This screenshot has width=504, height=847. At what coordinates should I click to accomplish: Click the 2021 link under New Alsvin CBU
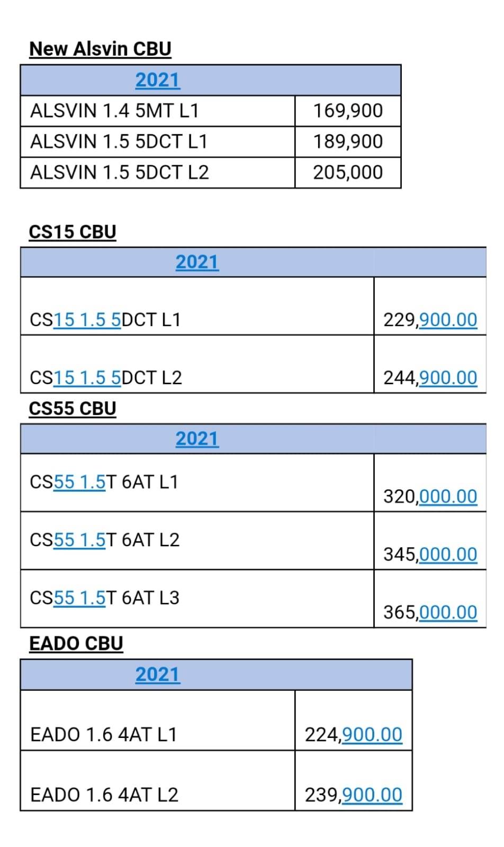pos(157,80)
